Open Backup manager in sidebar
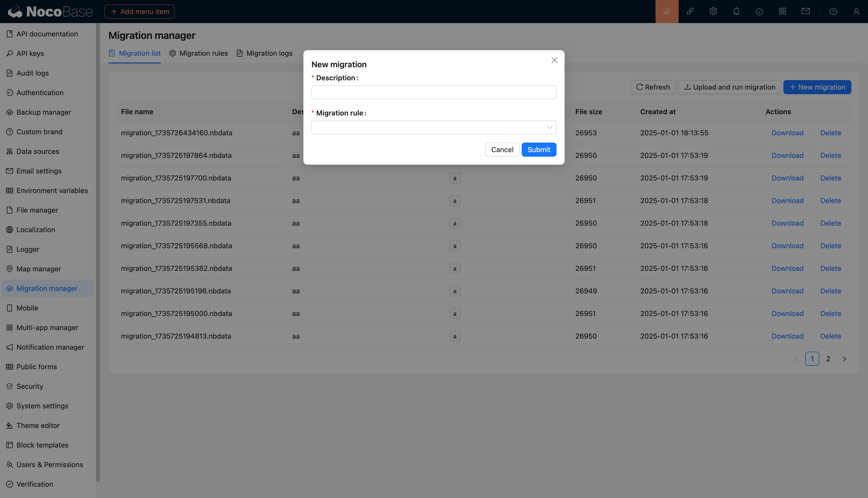Viewport: 868px width, 498px height. tap(43, 112)
